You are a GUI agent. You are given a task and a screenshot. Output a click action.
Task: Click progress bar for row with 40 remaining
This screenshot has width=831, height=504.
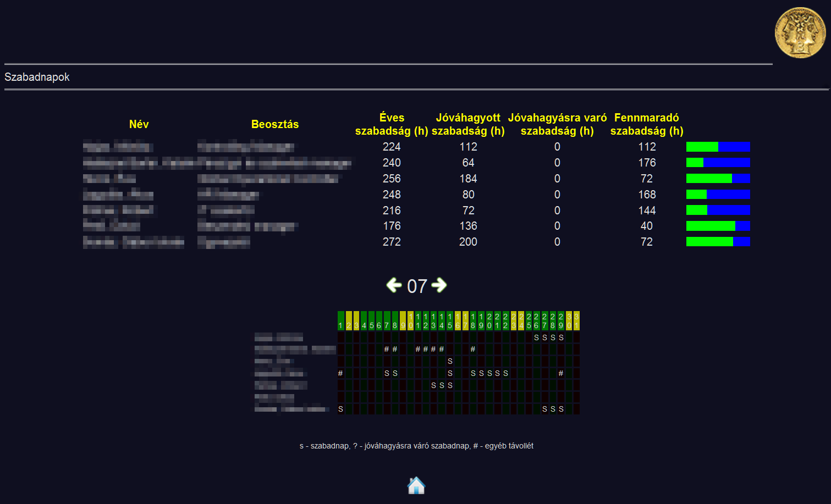click(718, 226)
